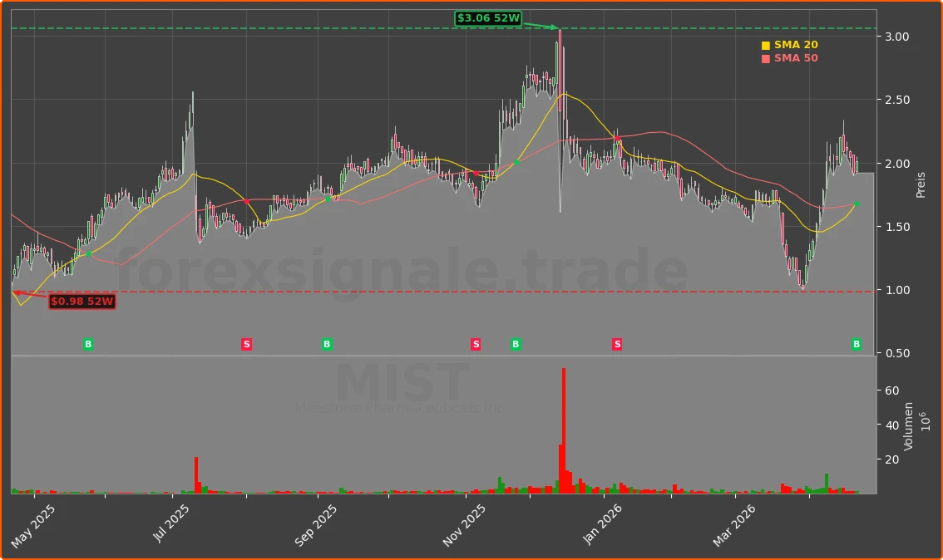The image size is (943, 560).
Task: Click the 1.50 price axis label
Action: point(896,227)
